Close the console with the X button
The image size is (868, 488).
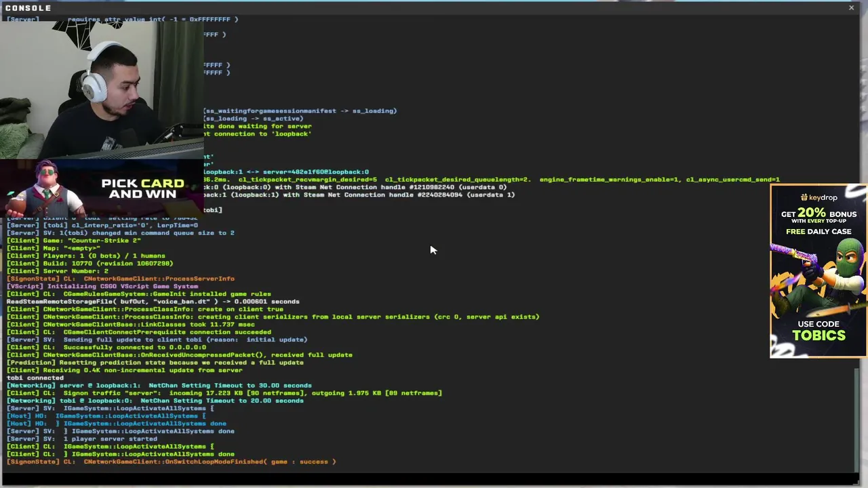tap(851, 7)
